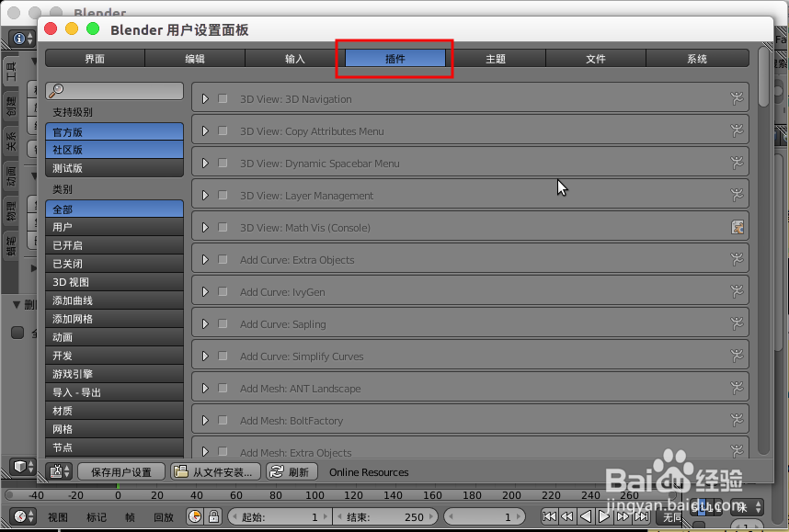Toggle the 测试版 support level filter
789x532 pixels.
tap(114, 168)
